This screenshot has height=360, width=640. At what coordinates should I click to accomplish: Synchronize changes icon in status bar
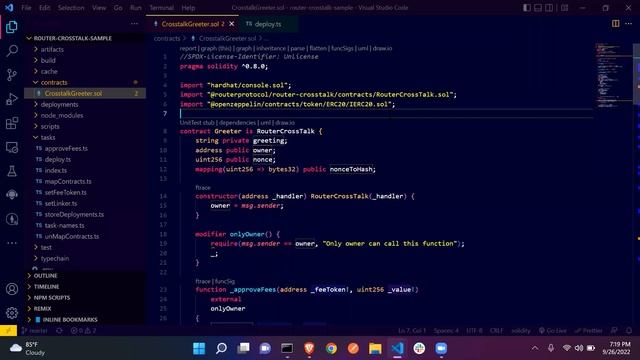click(59, 331)
